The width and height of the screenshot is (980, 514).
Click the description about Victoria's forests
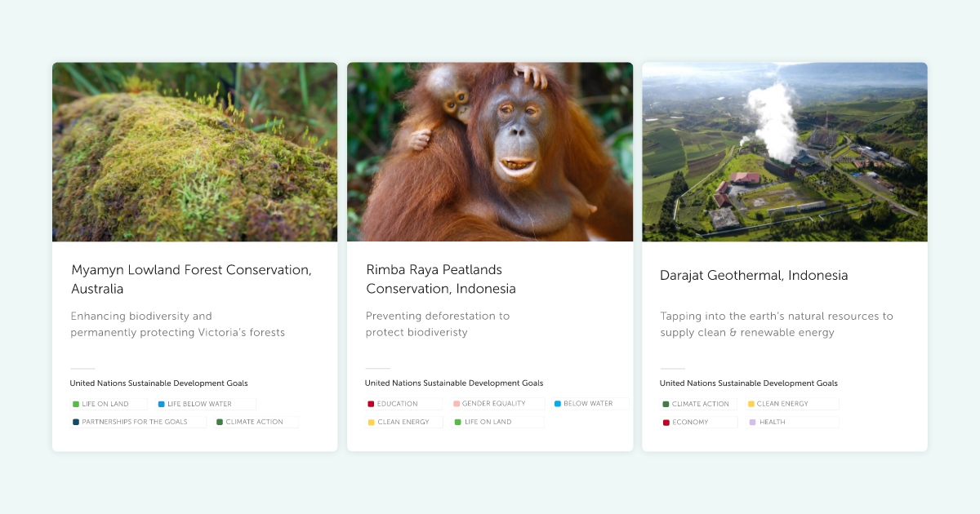click(177, 324)
